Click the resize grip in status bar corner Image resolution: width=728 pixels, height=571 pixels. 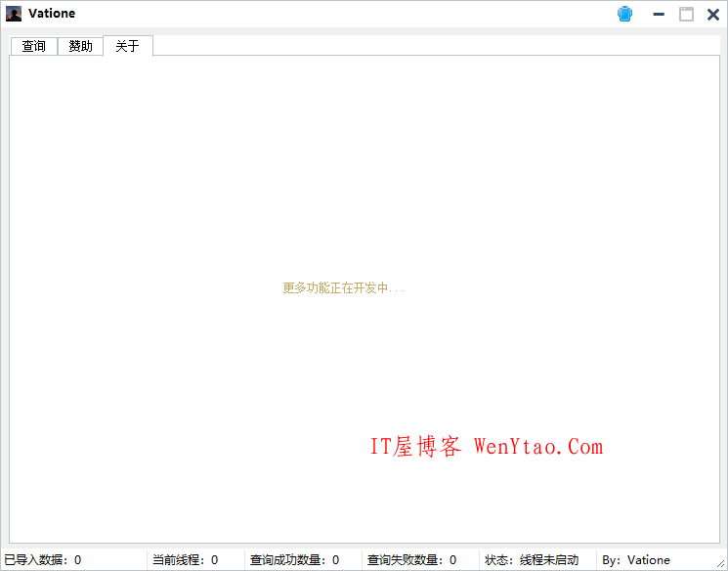pos(721,564)
